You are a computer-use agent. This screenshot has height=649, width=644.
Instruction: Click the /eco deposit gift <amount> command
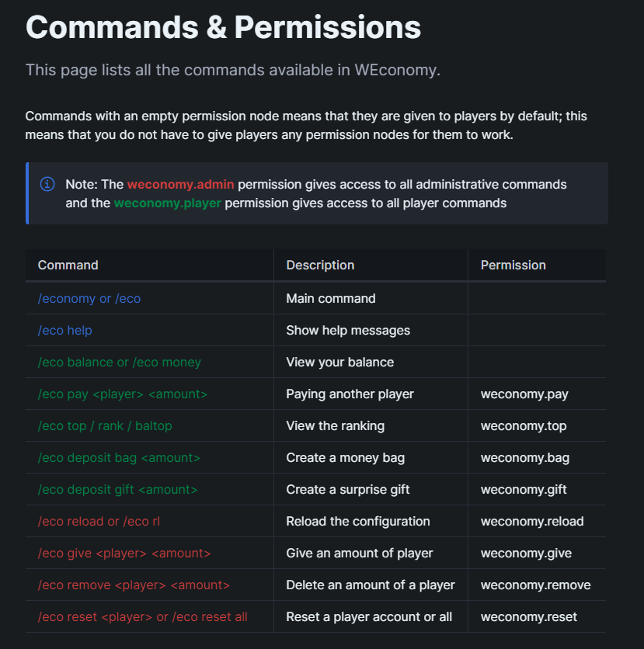(x=117, y=490)
